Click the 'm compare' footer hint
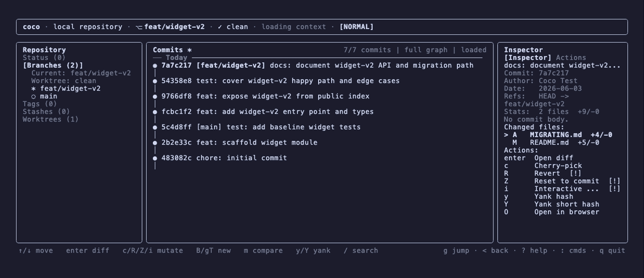The height and width of the screenshot is (278, 644). click(263, 251)
